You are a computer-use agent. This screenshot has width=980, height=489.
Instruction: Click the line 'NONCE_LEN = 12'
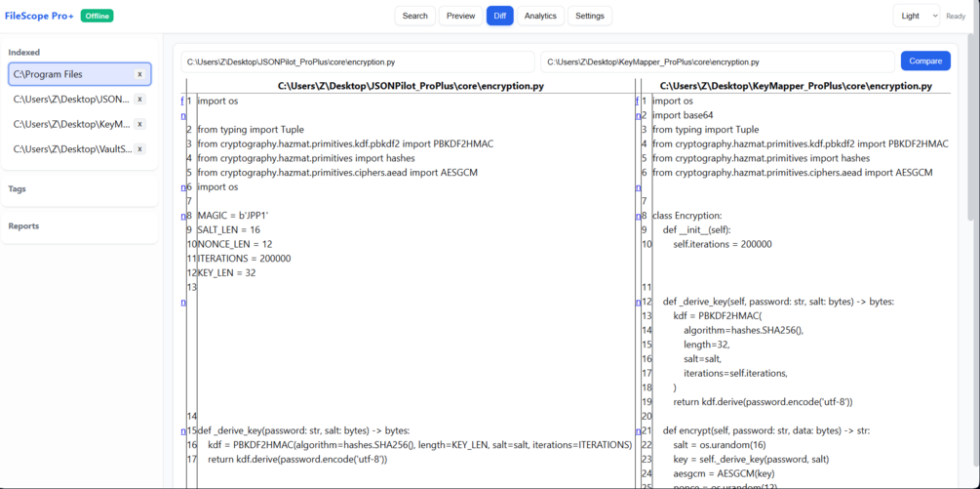click(235, 244)
